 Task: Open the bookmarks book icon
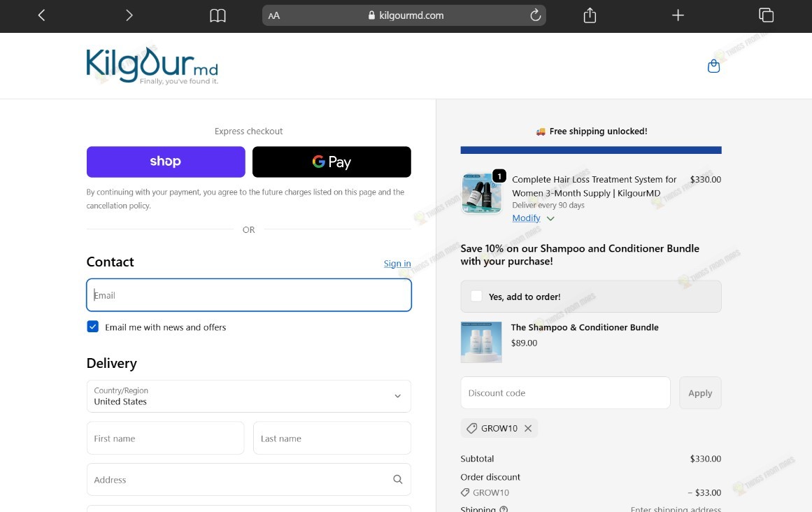(x=218, y=15)
